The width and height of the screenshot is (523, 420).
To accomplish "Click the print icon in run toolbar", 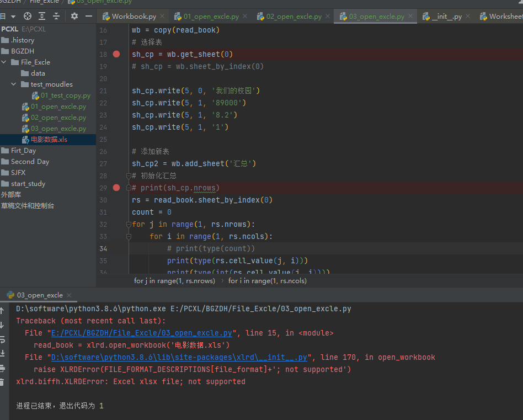I will click(2, 368).
